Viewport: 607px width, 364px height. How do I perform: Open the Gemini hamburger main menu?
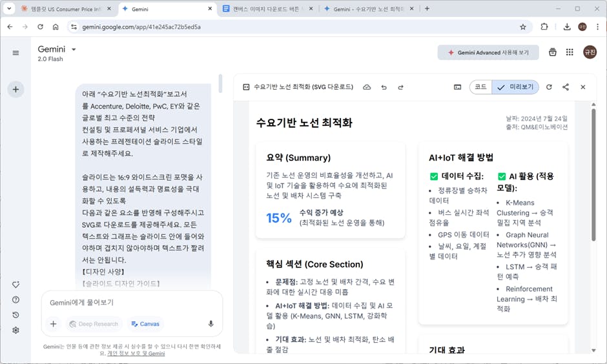pos(15,53)
